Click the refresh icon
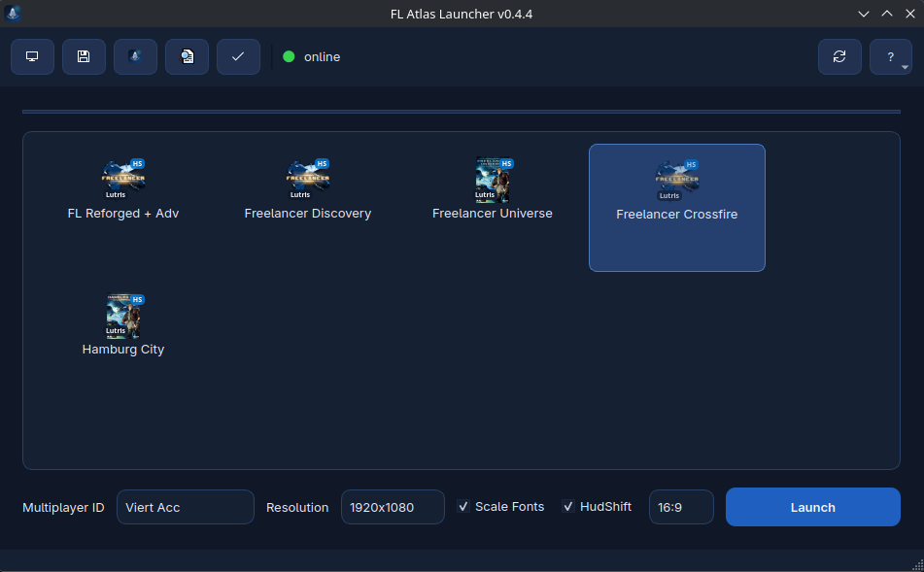The image size is (924, 572). 839,56
